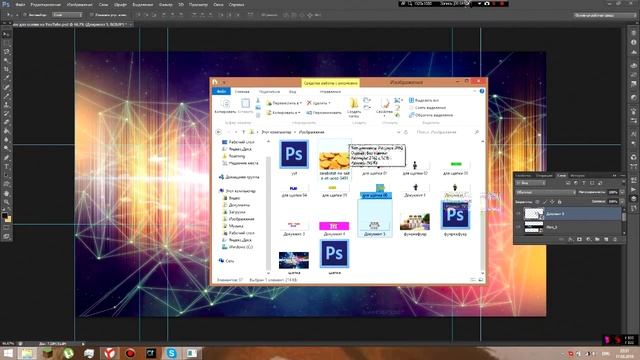Hide the bottom layer via its eye icon

click(518, 227)
